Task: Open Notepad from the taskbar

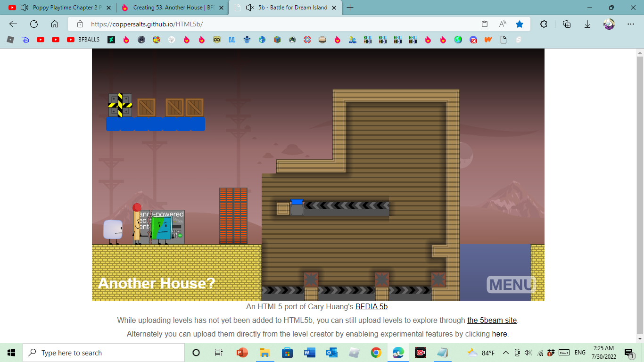Action: 443,353
